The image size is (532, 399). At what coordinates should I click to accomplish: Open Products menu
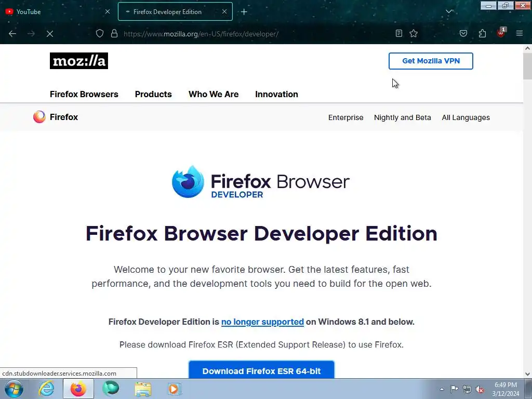pos(153,95)
